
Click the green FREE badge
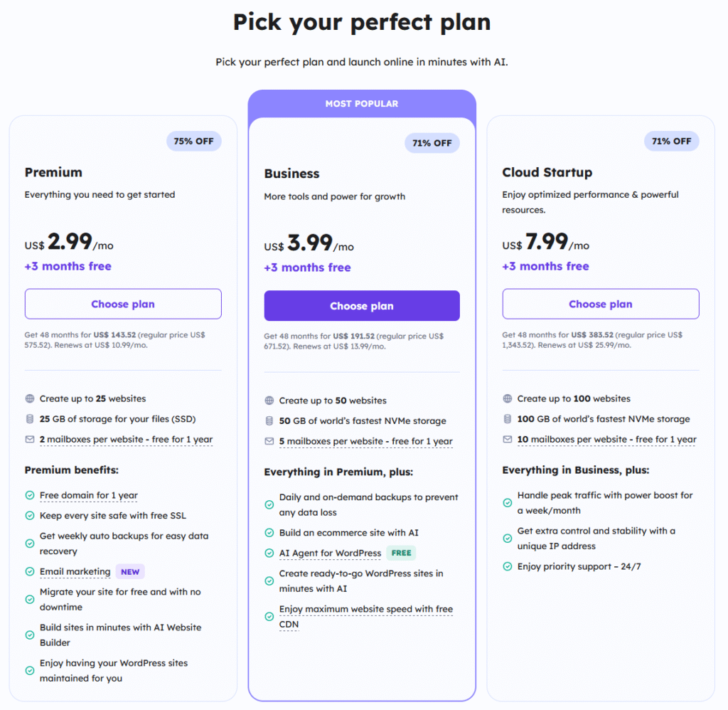[x=402, y=553]
